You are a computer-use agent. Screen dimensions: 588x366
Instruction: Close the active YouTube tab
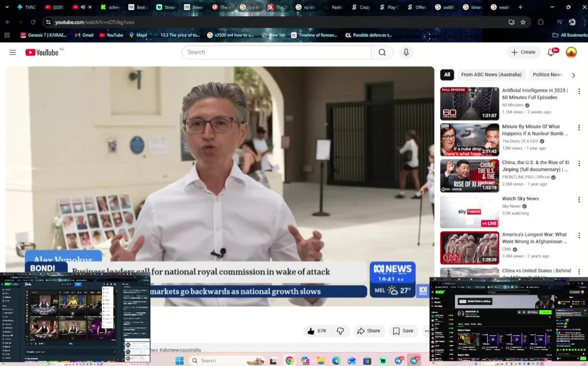click(90, 7)
